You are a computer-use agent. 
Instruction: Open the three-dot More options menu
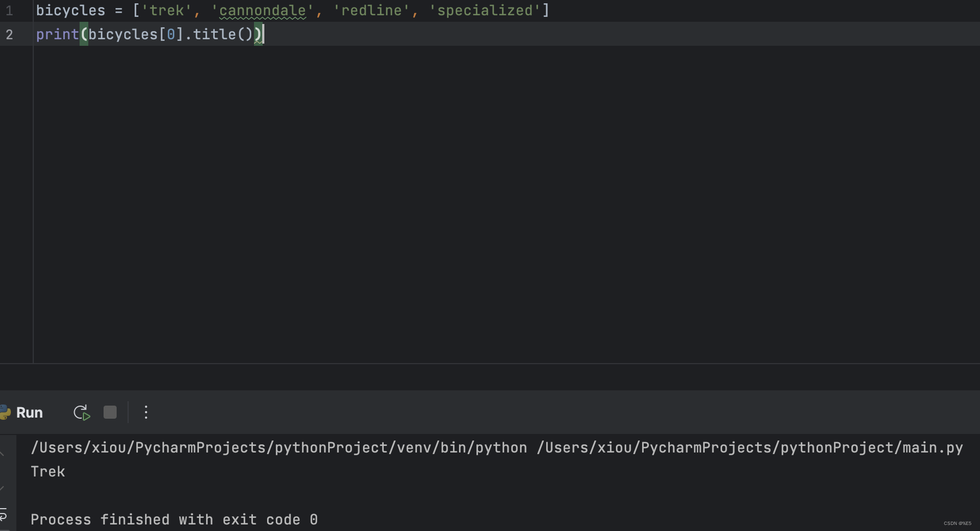[x=146, y=412]
